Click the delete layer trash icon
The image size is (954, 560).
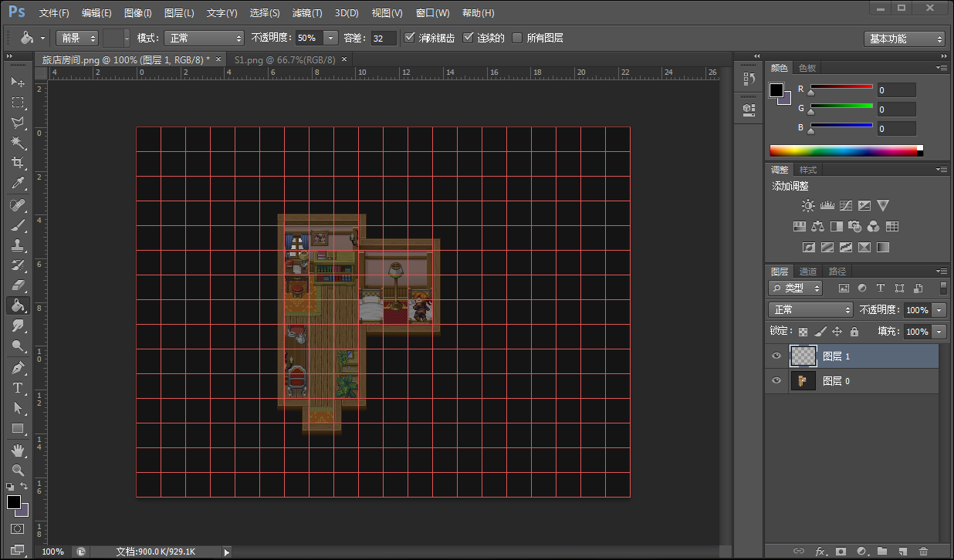click(924, 552)
